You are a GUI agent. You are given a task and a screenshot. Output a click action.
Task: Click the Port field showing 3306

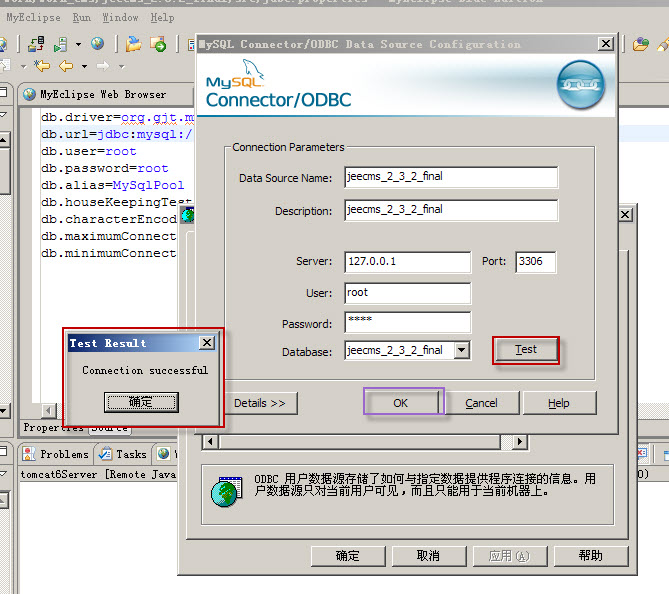tap(535, 262)
